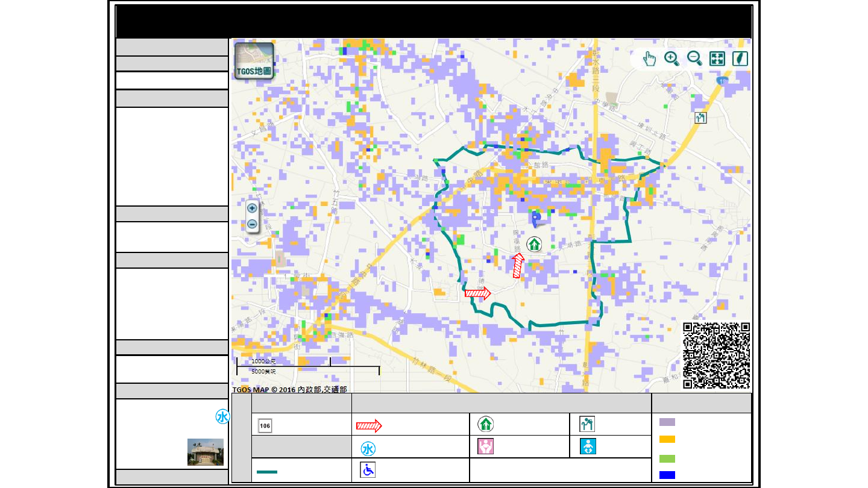Click the plus zoom control on map

(x=252, y=208)
